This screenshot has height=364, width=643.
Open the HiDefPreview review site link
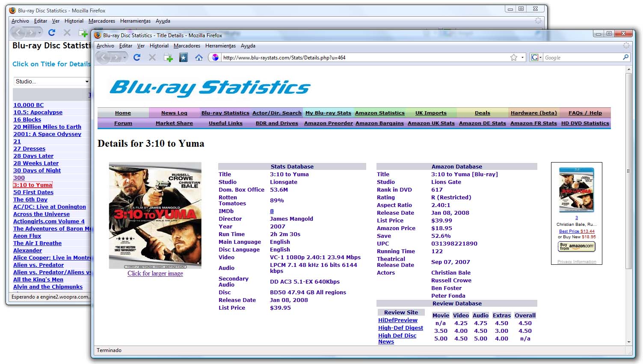point(398,320)
